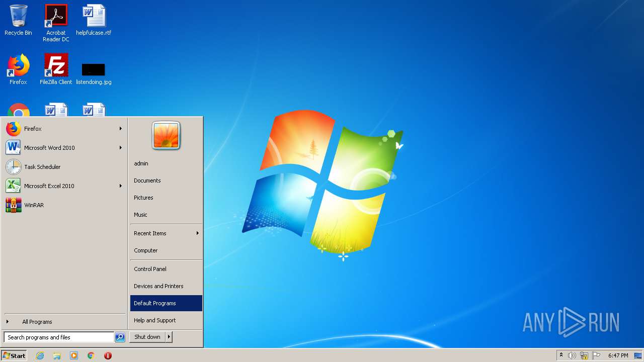The width and height of the screenshot is (644, 362).
Task: Select the Firefox desktop shortcut
Action: point(18,69)
